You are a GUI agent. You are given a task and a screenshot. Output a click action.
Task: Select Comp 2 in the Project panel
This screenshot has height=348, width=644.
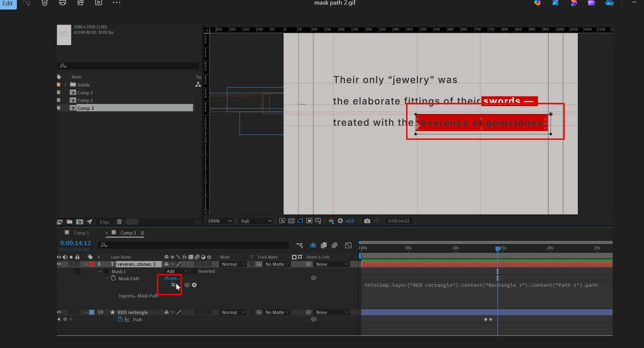[85, 100]
